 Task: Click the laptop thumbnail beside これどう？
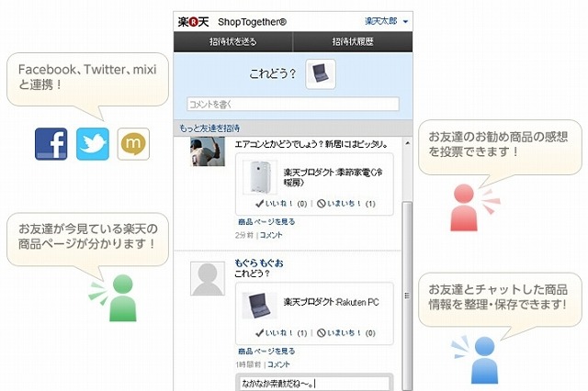321,73
